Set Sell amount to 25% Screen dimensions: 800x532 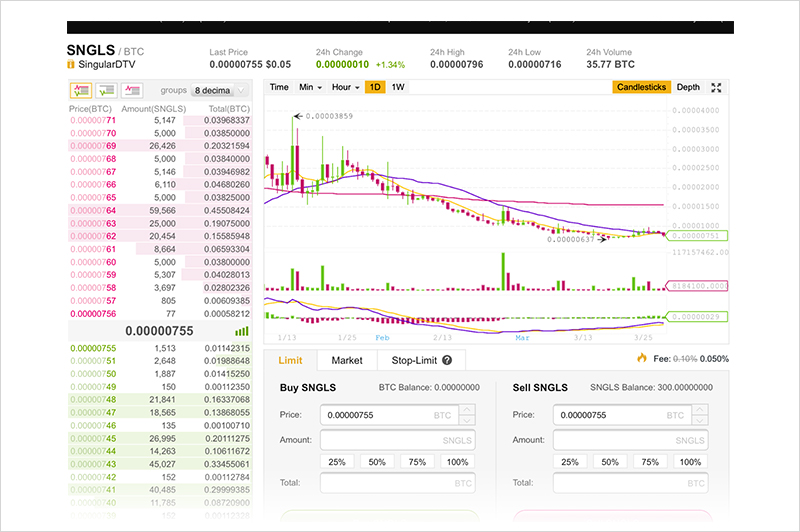570,462
